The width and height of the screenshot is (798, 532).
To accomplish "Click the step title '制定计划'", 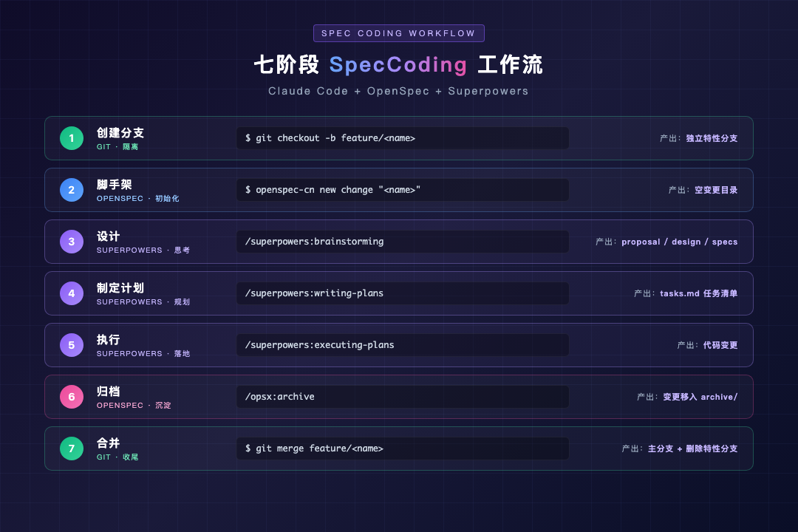I will tap(120, 288).
